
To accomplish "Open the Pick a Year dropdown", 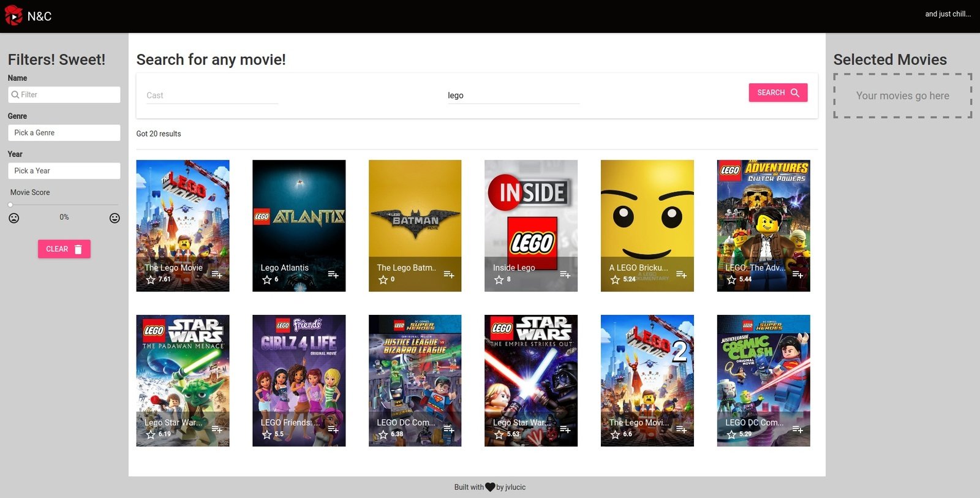I will (x=64, y=170).
